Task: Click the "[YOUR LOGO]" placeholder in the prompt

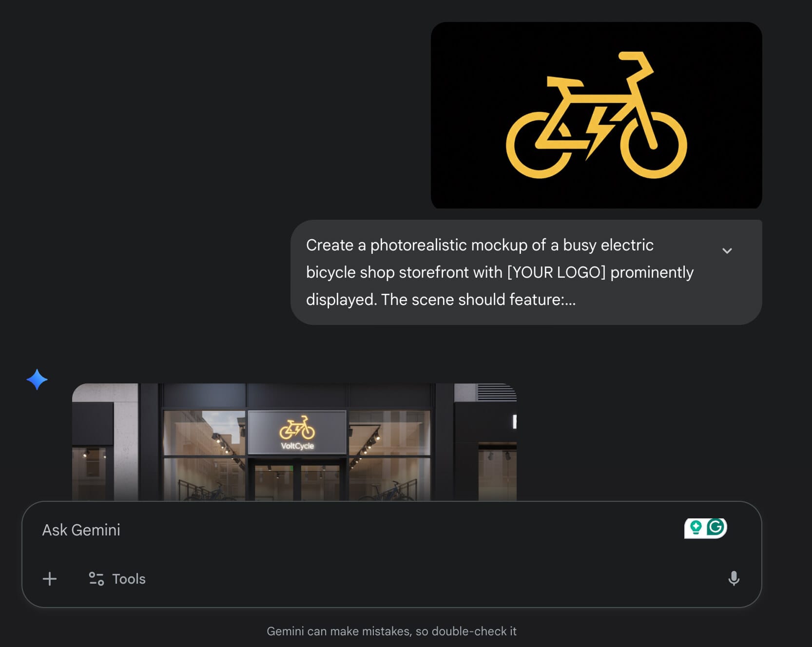Action: coord(556,272)
